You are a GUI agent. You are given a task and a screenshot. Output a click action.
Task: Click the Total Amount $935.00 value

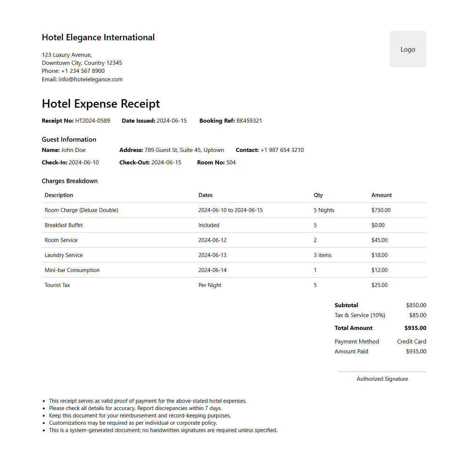coord(415,328)
